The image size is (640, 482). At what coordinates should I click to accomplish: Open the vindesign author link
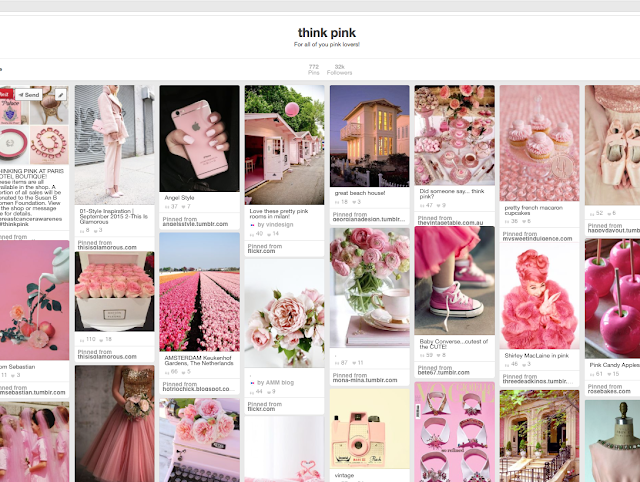tap(276, 225)
